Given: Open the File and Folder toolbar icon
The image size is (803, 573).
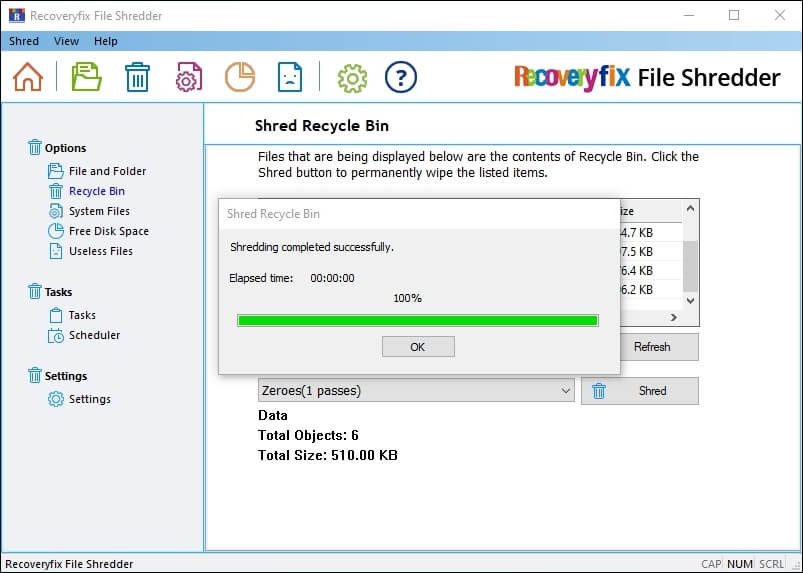Looking at the screenshot, I should 86,77.
